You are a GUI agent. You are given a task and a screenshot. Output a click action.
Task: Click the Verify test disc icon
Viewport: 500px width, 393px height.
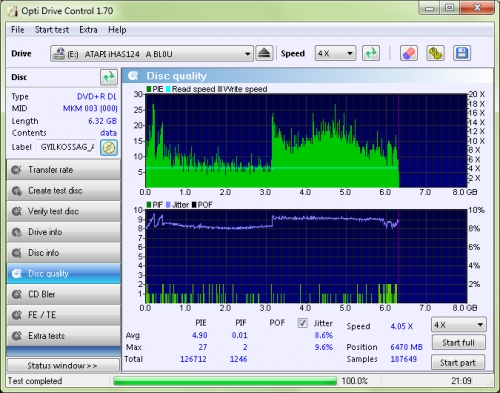tap(16, 211)
